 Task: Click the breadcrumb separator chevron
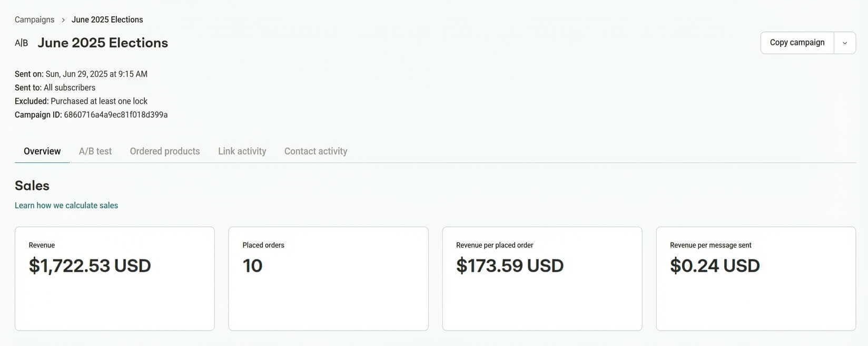point(63,20)
